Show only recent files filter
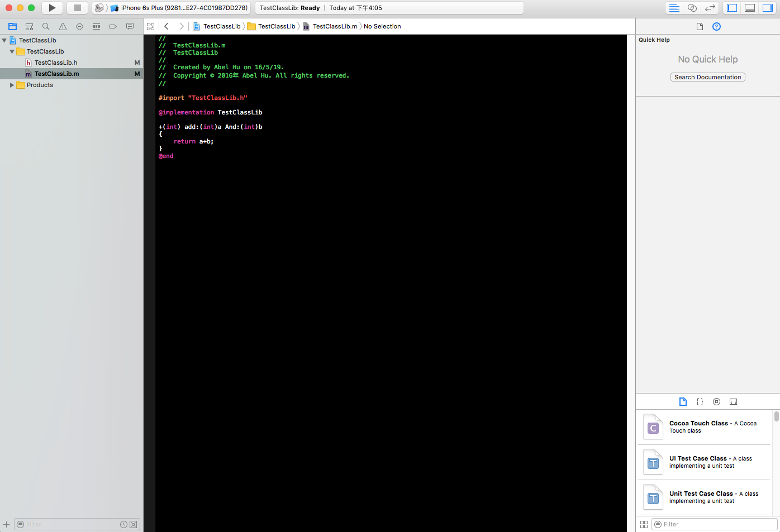This screenshot has width=780, height=532. pos(123,524)
